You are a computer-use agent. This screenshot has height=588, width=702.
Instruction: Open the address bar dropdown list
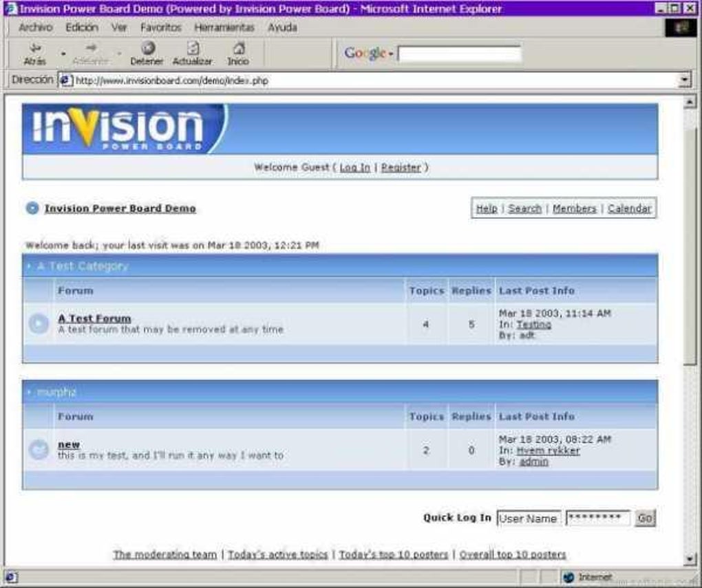click(x=684, y=80)
